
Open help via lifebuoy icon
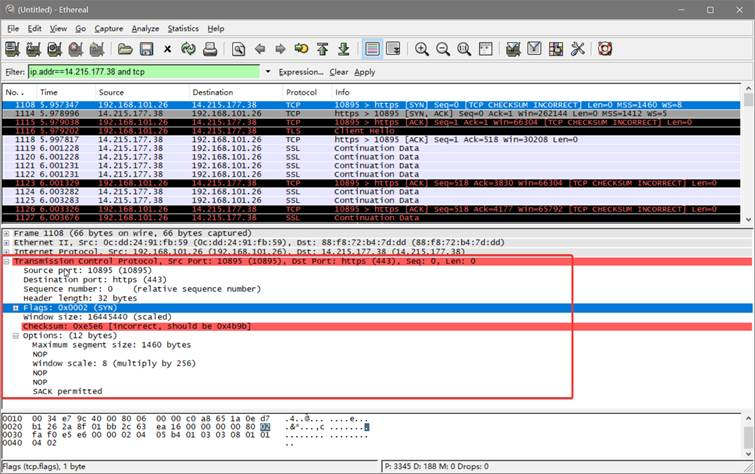(x=605, y=49)
